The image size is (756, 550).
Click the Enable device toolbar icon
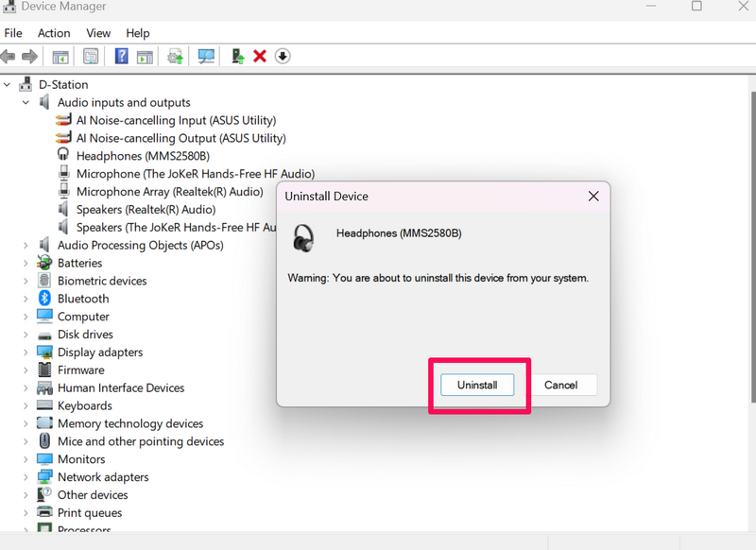[x=238, y=57]
